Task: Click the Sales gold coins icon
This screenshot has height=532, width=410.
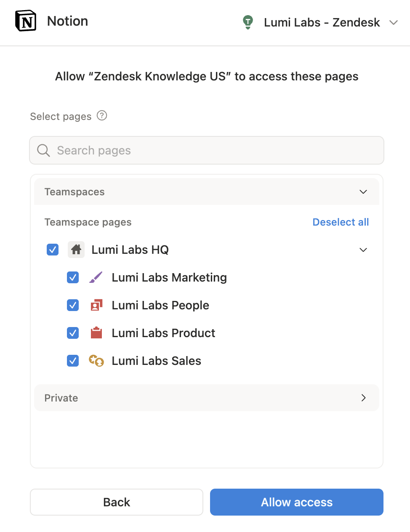Action: pos(96,361)
